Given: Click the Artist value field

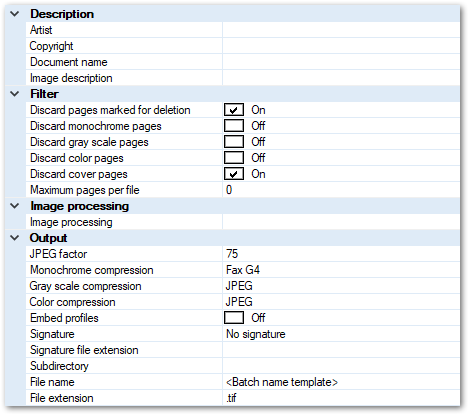Looking at the screenshot, I should (x=341, y=30).
